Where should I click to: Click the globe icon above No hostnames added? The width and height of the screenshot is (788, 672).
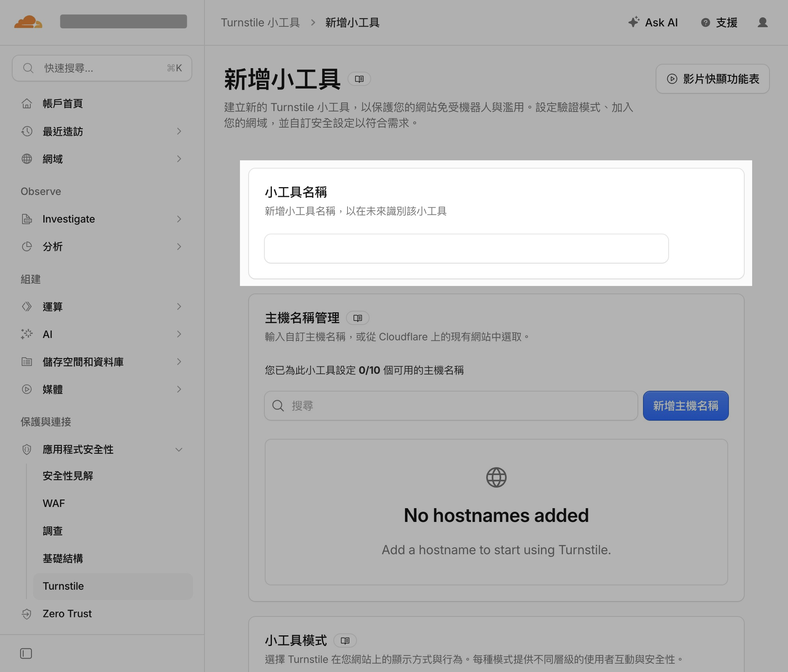(496, 477)
